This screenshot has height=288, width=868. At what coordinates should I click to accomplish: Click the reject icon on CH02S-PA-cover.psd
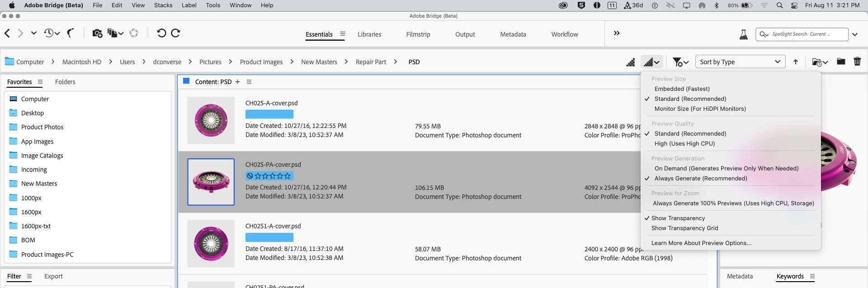[x=250, y=176]
